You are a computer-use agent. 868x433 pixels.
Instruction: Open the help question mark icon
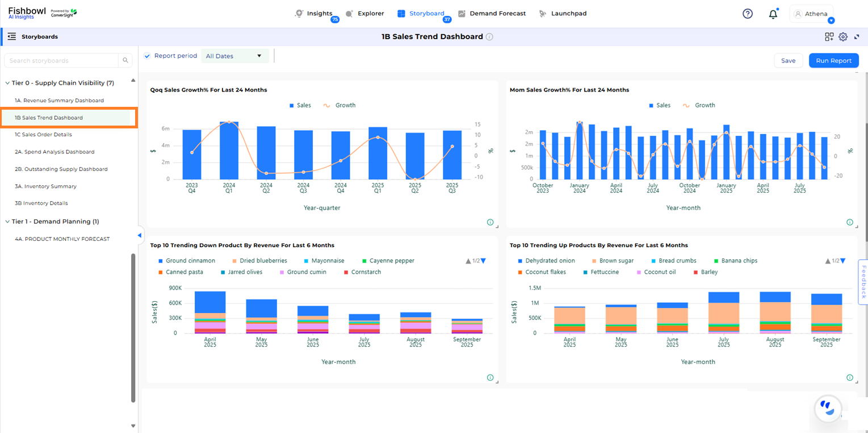[748, 13]
